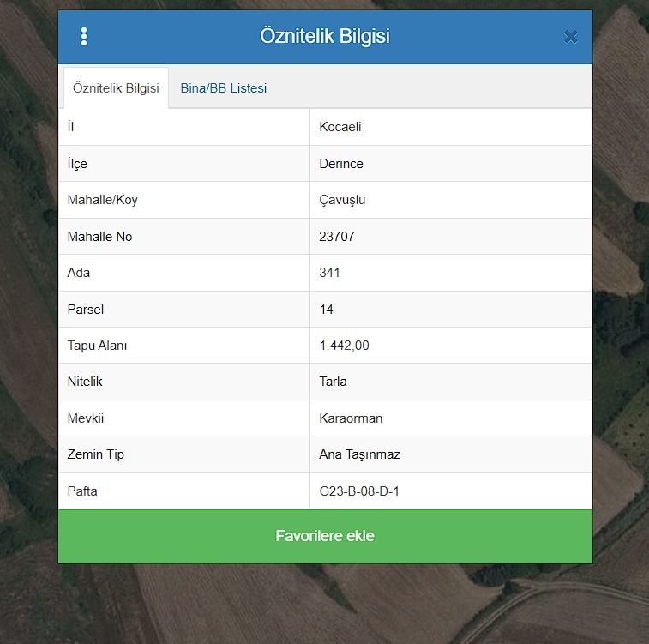Select the Öznitelik Bilgisi tab
The height and width of the screenshot is (644, 649).
pyautogui.click(x=116, y=88)
